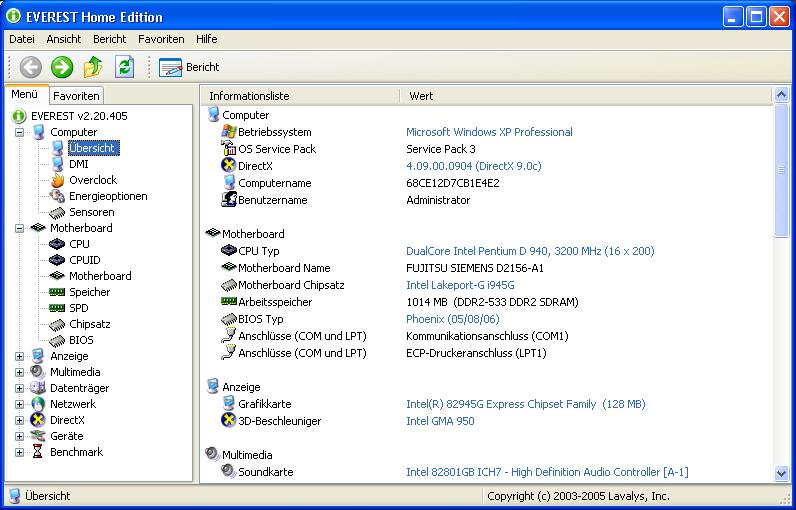The image size is (796, 510).
Task: Click the Benutzername user icon
Action: (x=229, y=200)
